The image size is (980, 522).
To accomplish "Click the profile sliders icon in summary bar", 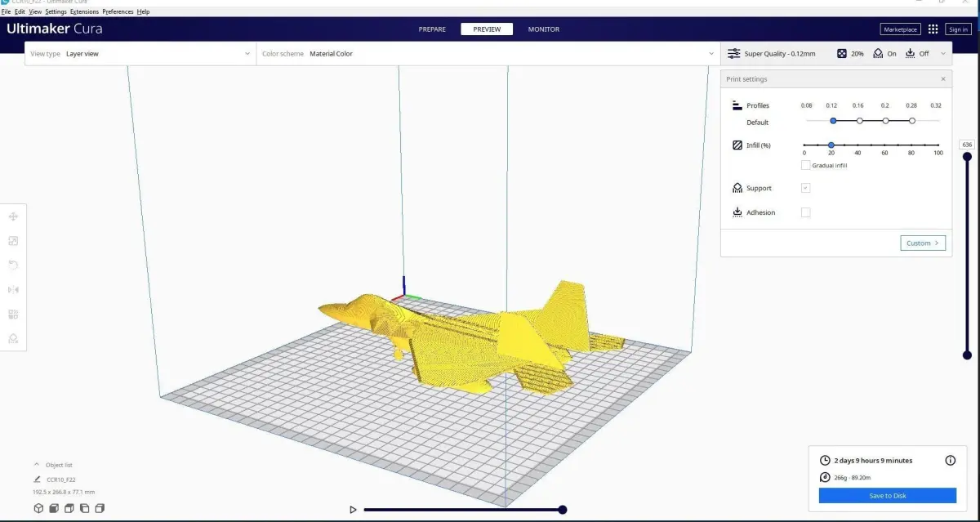I will (733, 54).
